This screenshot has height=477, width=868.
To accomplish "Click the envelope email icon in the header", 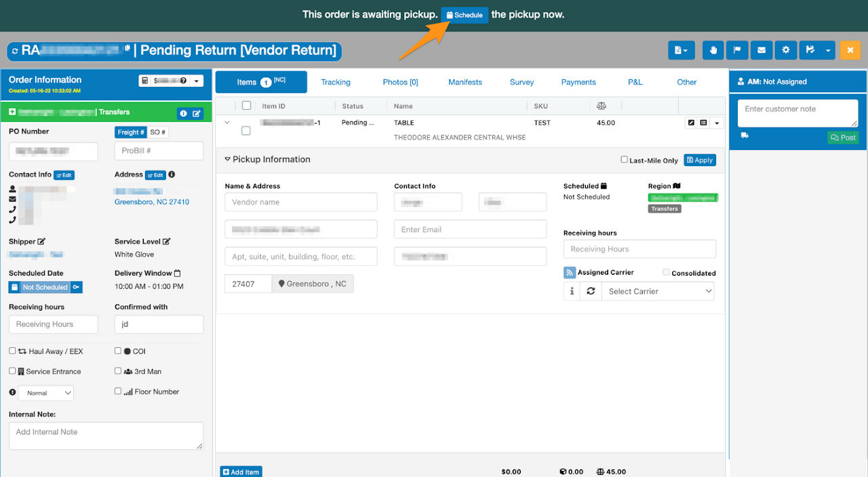I will [x=762, y=50].
